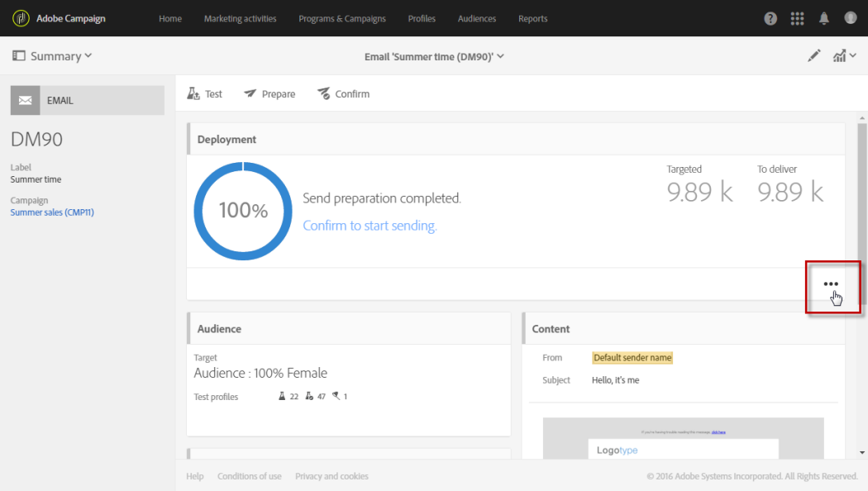Open the apps grid switcher icon
868x491 pixels.
click(797, 18)
